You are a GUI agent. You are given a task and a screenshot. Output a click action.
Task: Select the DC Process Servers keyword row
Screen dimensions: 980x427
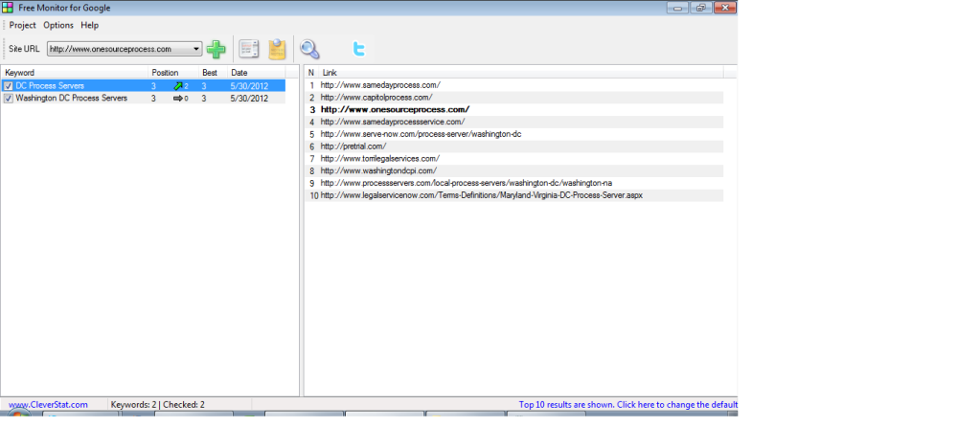tap(143, 85)
